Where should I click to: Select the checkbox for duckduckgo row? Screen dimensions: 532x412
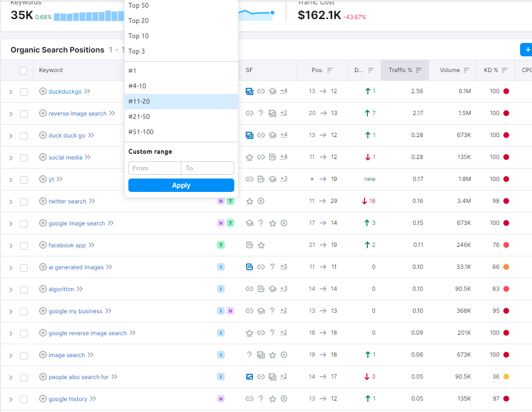point(24,92)
